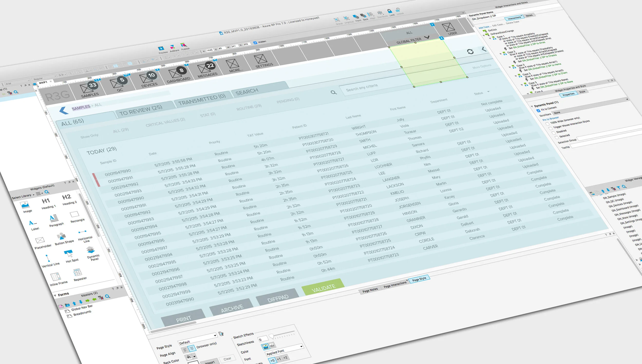Screen dimensions: 642x364
Task: Collapse the Forms section in the library
Action: [x=55, y=296]
